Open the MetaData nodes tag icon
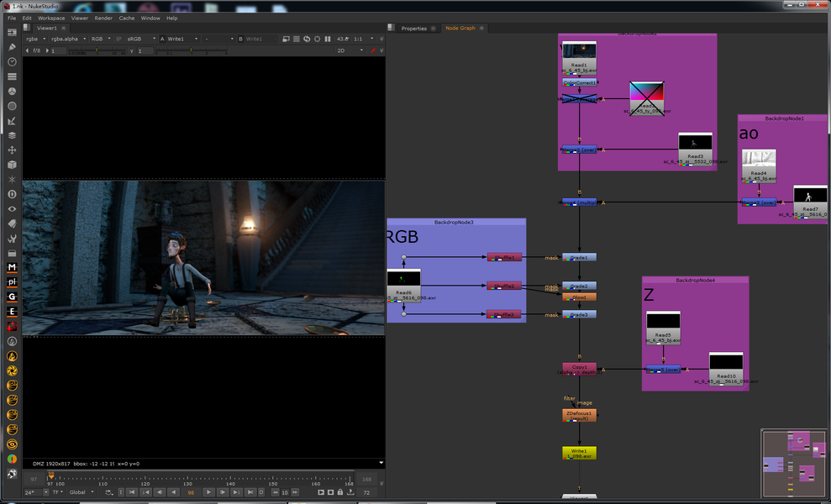Screen dimensions: 831x504 point(12,223)
